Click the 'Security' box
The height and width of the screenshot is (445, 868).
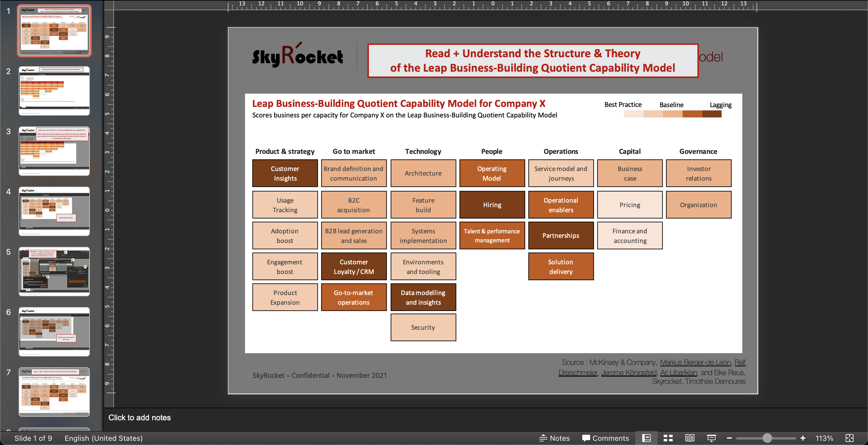click(423, 328)
